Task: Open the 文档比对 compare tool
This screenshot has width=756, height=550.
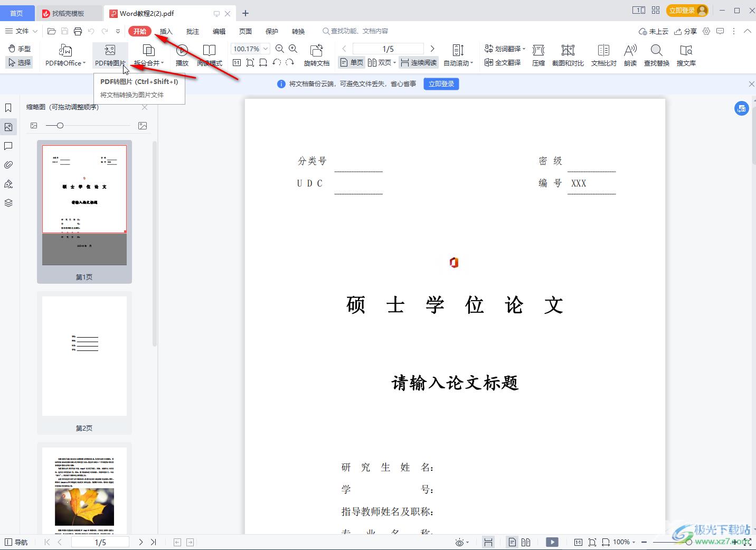Action: pyautogui.click(x=603, y=55)
